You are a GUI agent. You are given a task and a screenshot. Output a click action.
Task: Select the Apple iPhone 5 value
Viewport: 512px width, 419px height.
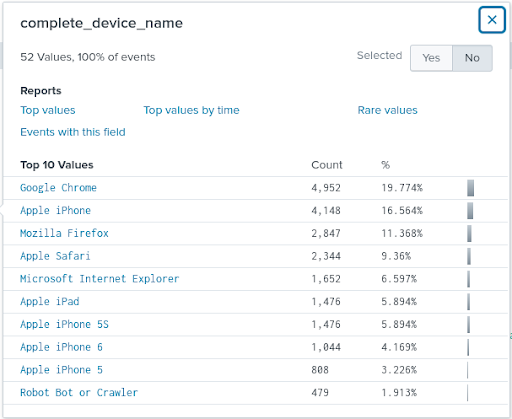pos(61,370)
